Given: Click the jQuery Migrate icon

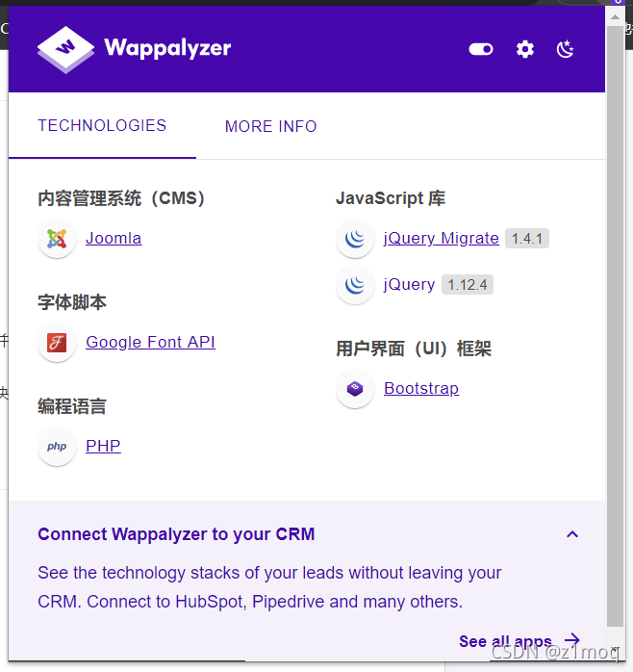Looking at the screenshot, I should 355,239.
